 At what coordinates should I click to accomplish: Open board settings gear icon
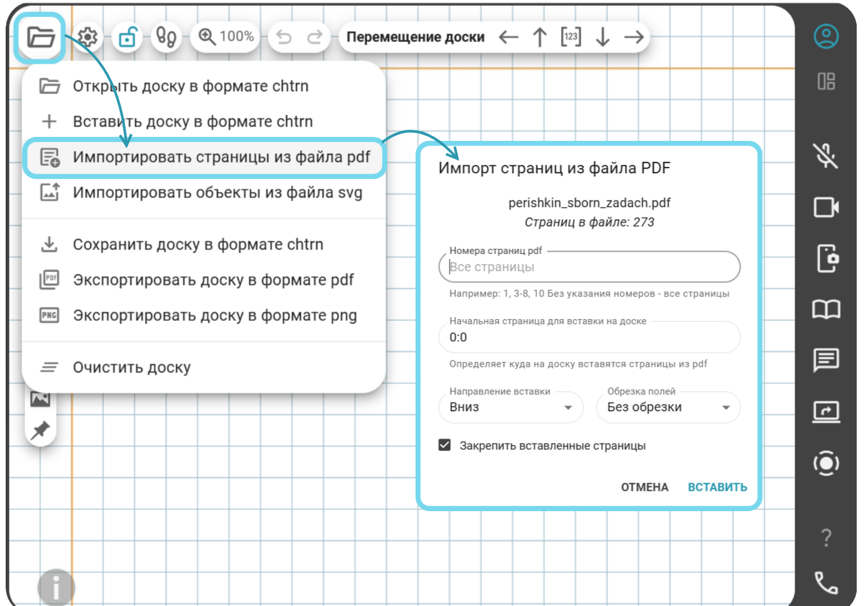87,37
